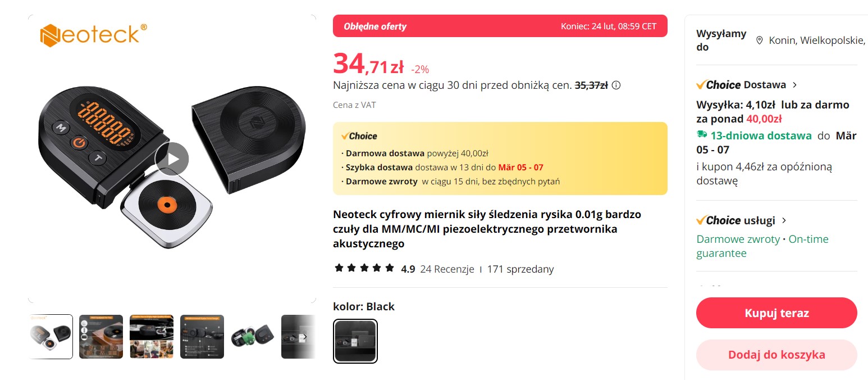Select the fifth thumbnail with the green circuit board
The height and width of the screenshot is (380, 868).
(253, 336)
